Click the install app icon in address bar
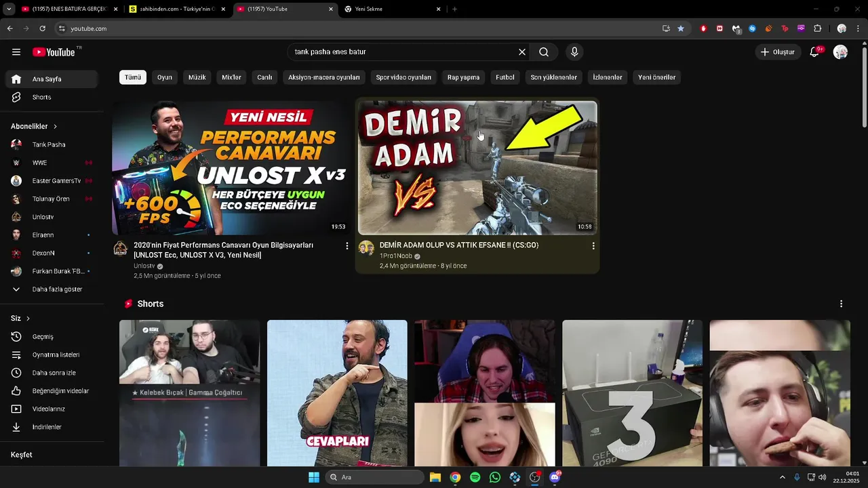Screen dimensions: 868x488 tap(666, 28)
